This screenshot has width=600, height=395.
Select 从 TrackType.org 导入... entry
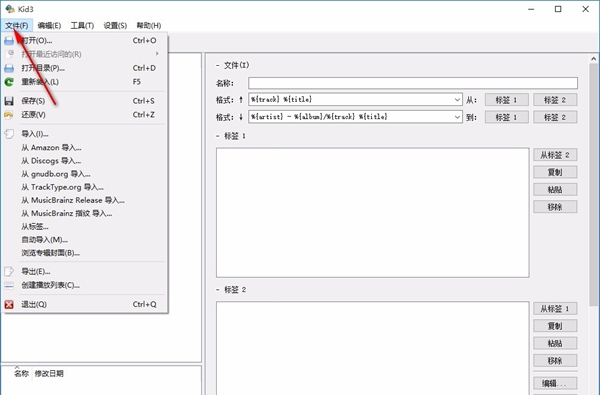click(85, 187)
